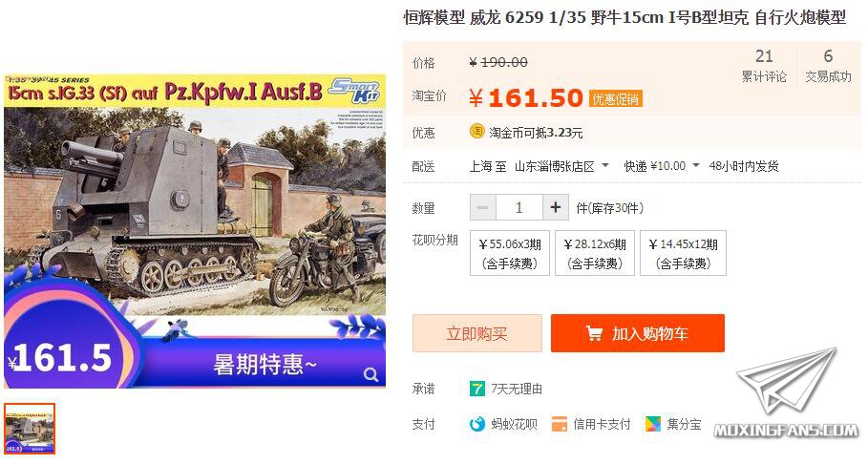Click the paper plane watermark logo
The width and height of the screenshot is (868, 464).
click(x=788, y=383)
